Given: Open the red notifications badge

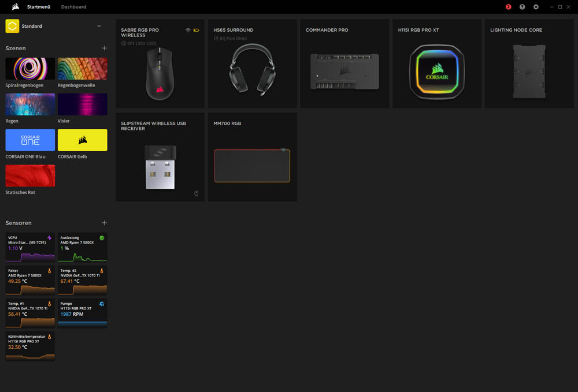Looking at the screenshot, I should point(508,6).
